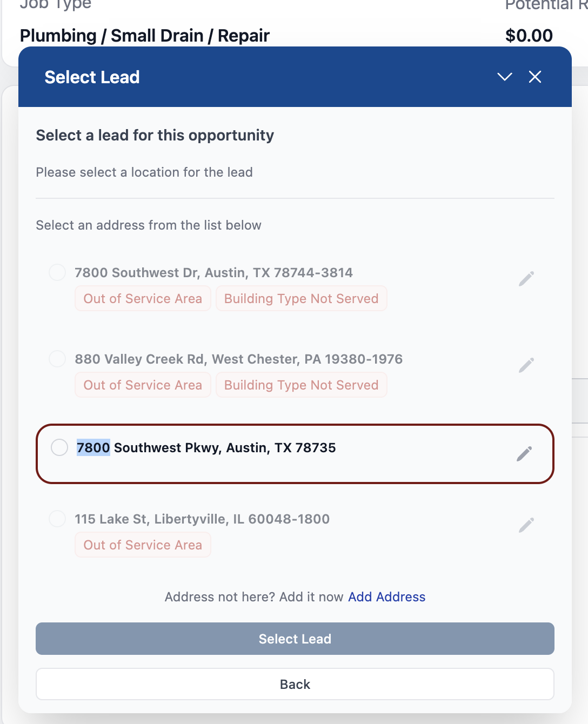
Task: Go back using the Back button
Action: click(295, 684)
